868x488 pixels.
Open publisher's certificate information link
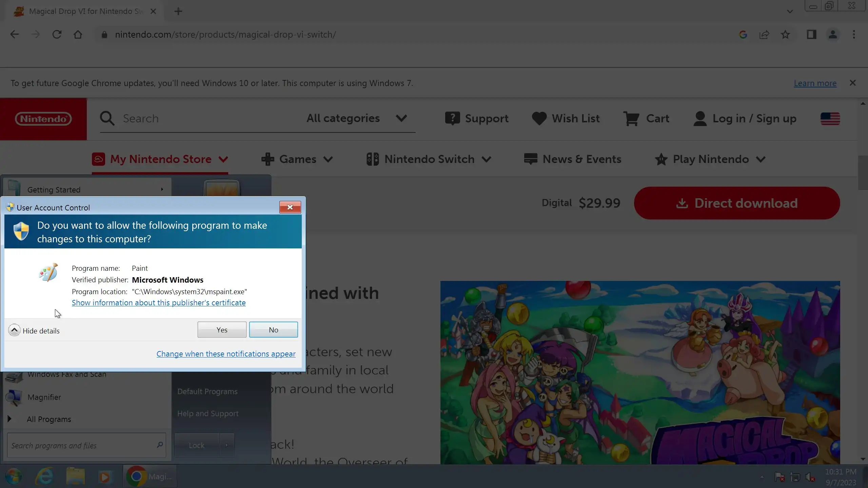point(158,303)
